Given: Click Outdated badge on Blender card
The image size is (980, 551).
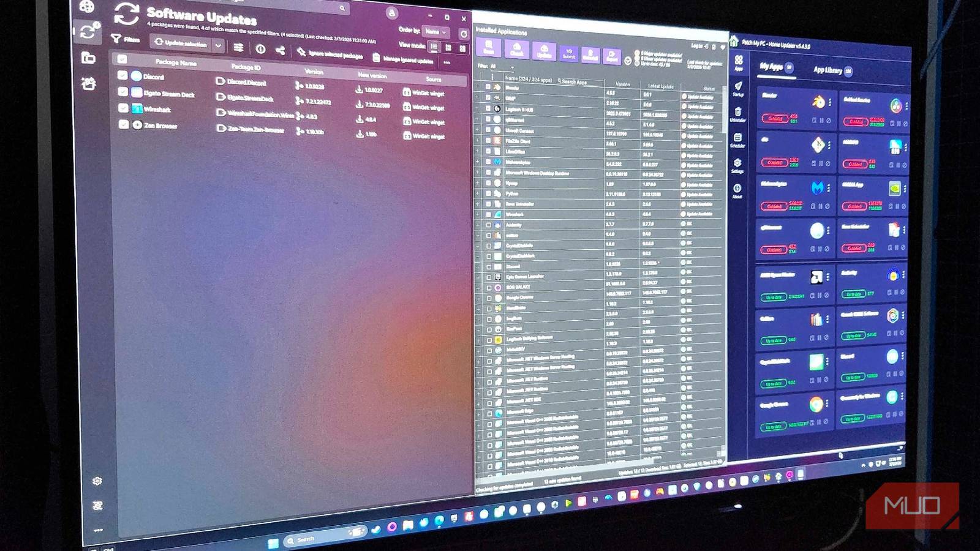Looking at the screenshot, I should (x=775, y=118).
